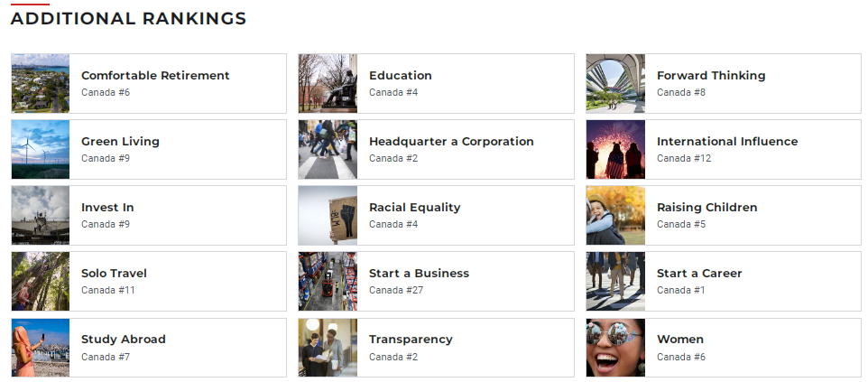Open the Study Abroad ranking link
868x382 pixels.
coord(124,340)
